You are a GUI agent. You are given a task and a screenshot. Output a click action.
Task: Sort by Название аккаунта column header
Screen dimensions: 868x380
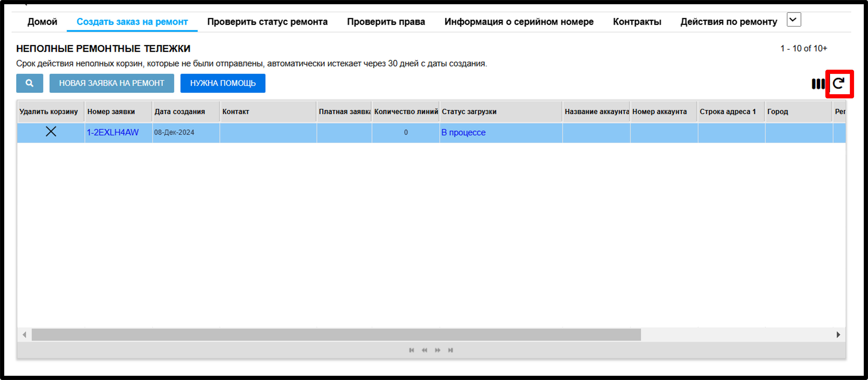pyautogui.click(x=596, y=112)
